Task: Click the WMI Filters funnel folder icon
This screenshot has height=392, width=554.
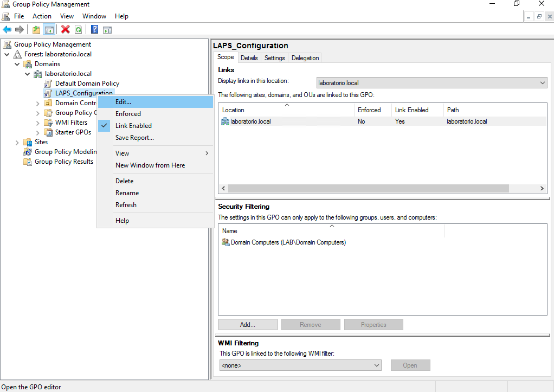Action: 48,123
